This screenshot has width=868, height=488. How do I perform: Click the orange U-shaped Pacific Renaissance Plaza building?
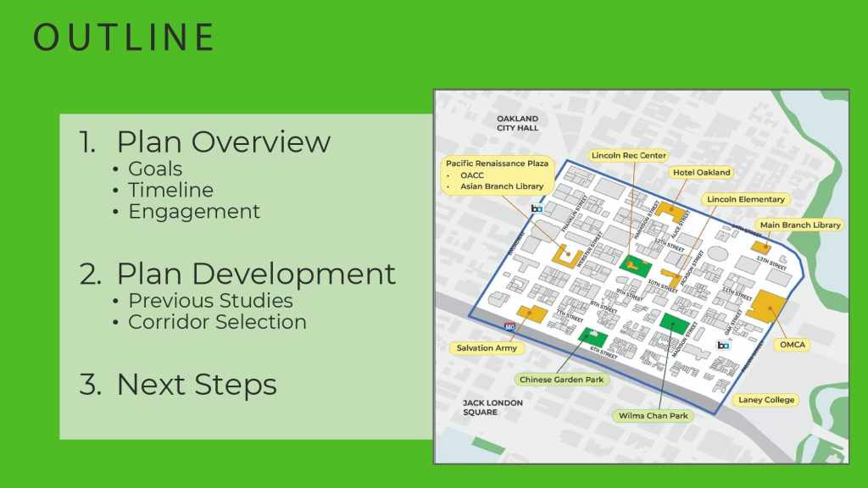[x=566, y=253]
